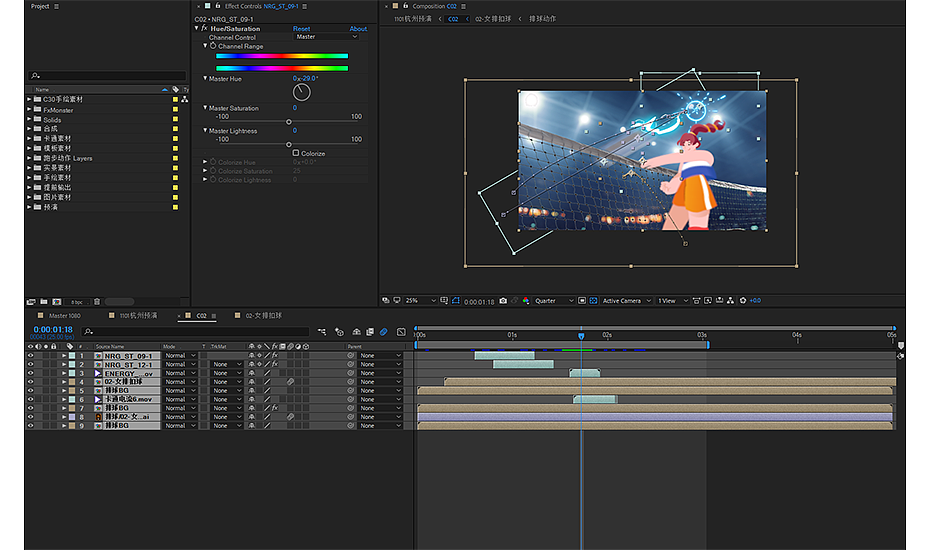Click Always Preview This View icon
Image resolution: width=930 pixels, height=550 pixels.
386,301
